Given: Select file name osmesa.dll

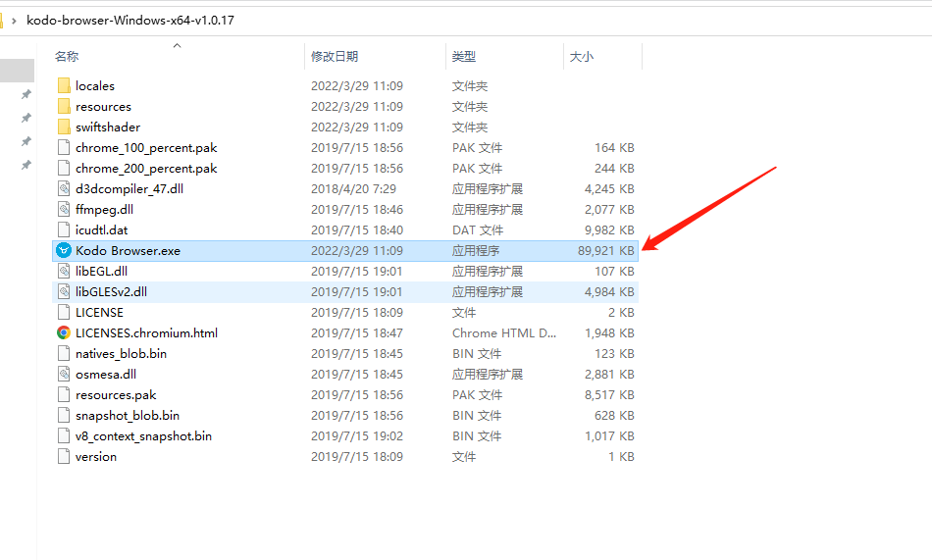Looking at the screenshot, I should coord(106,374).
